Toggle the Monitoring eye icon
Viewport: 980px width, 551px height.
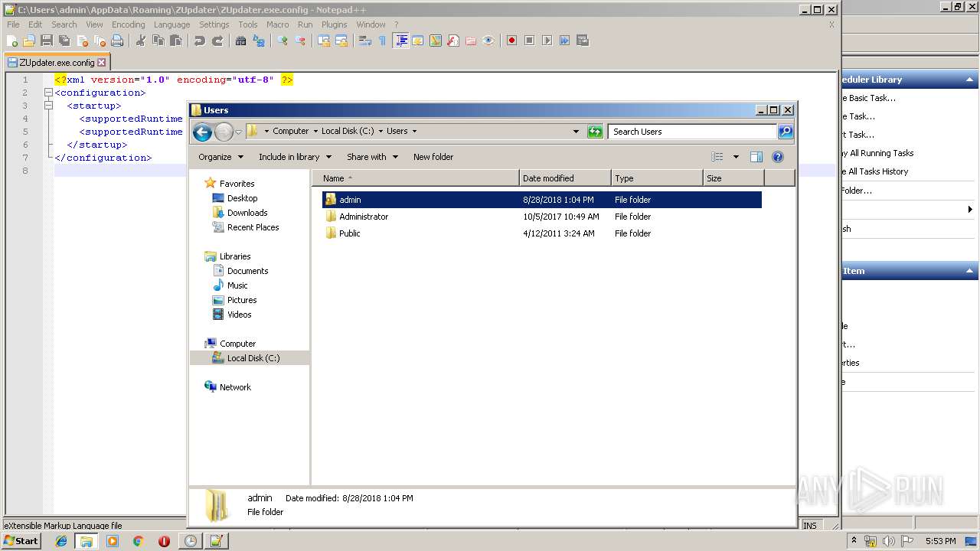pos(488,41)
